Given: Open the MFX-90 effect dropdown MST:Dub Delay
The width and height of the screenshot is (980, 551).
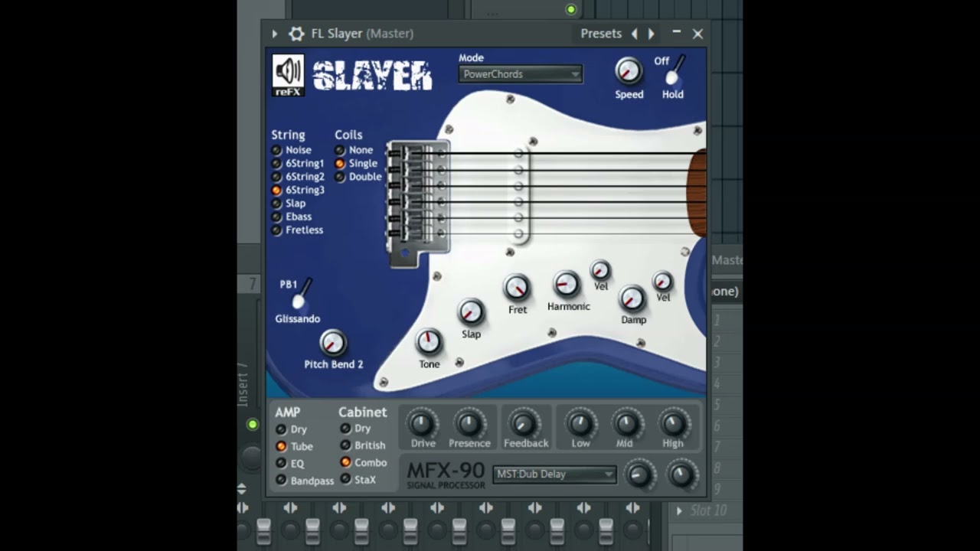Looking at the screenshot, I should tap(554, 474).
